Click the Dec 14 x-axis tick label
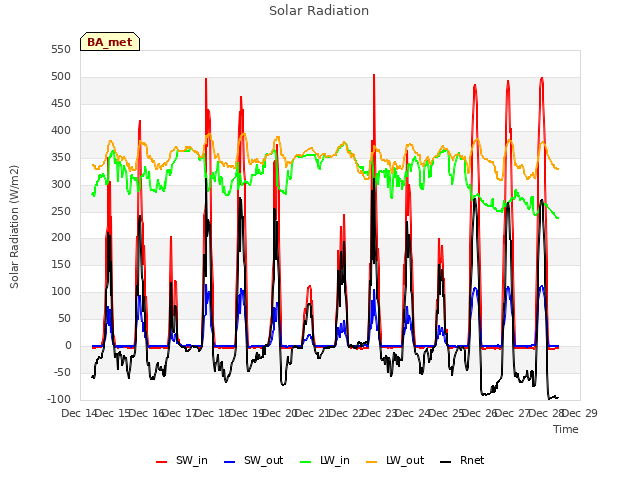The width and height of the screenshot is (640, 480). click(x=79, y=413)
